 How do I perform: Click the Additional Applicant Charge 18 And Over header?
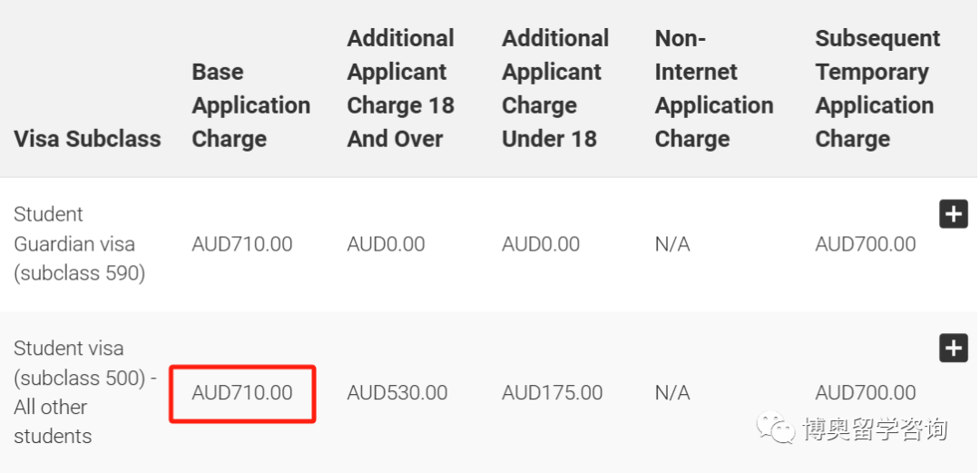coord(401,88)
